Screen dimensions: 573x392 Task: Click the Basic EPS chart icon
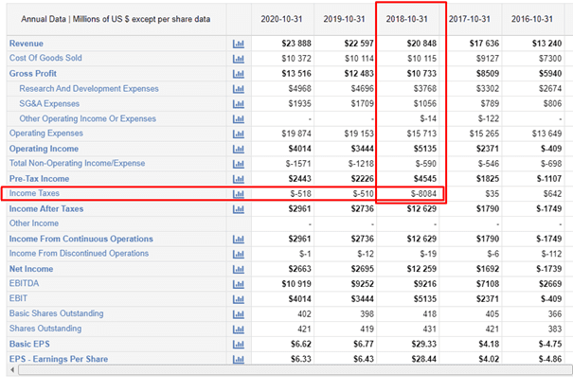pyautogui.click(x=238, y=344)
